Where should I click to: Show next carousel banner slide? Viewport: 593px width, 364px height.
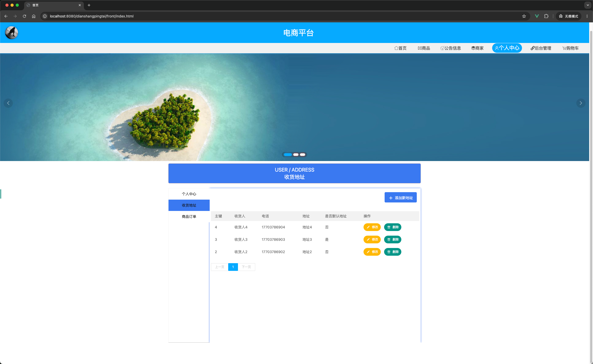coord(581,103)
